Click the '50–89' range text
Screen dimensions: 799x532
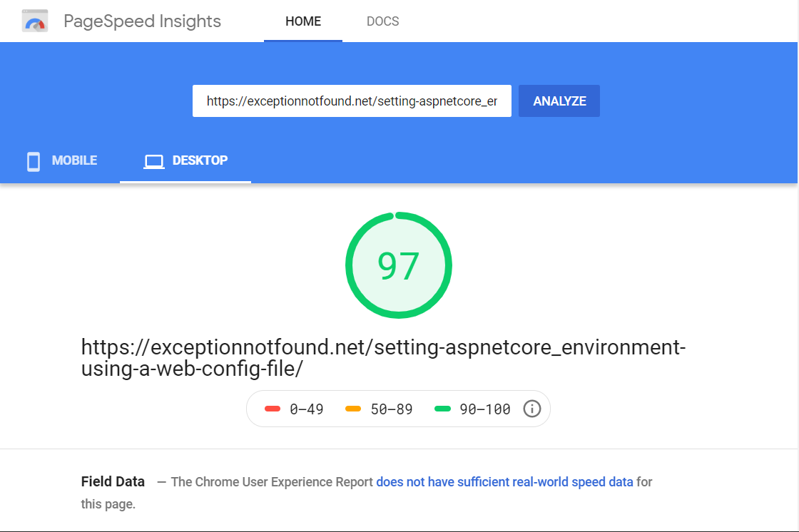(x=392, y=409)
